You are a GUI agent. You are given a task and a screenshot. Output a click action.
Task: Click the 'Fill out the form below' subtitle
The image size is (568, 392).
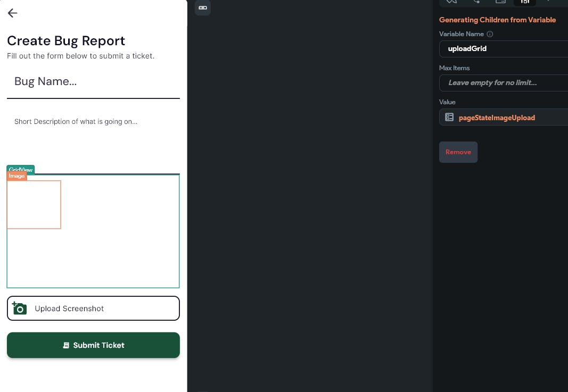(x=81, y=56)
